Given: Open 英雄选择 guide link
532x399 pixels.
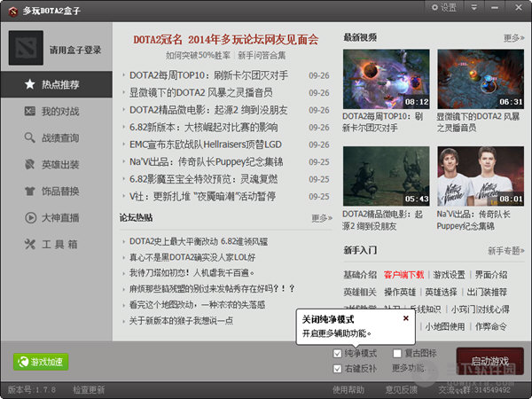Looking at the screenshot, I should pyautogui.click(x=441, y=292).
